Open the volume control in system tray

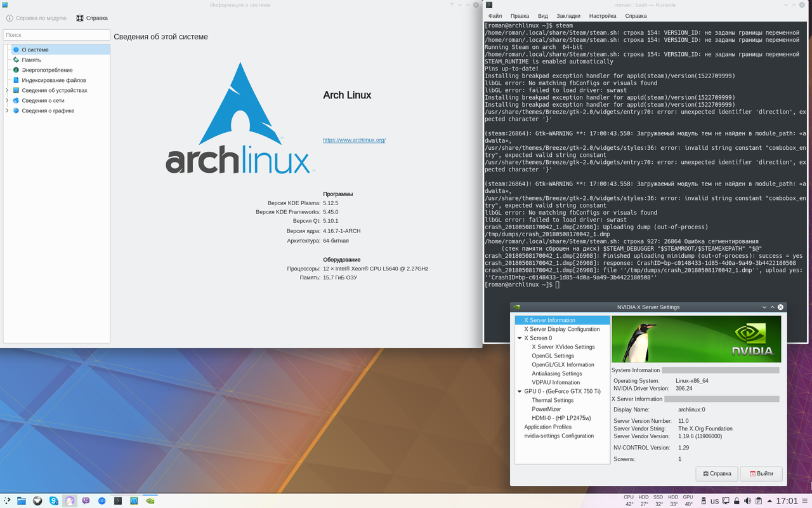[747, 501]
